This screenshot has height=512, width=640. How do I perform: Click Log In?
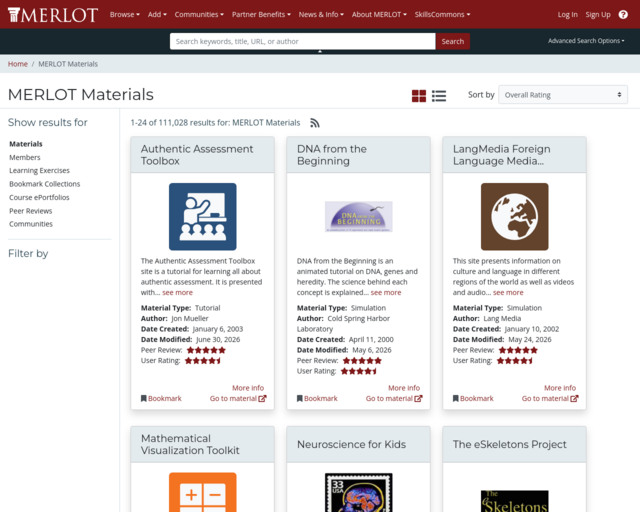click(x=568, y=15)
